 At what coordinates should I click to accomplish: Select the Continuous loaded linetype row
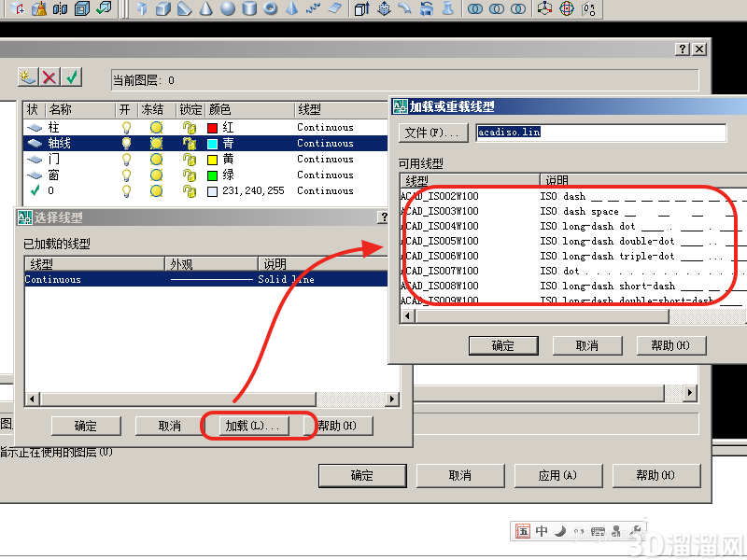click(x=205, y=279)
